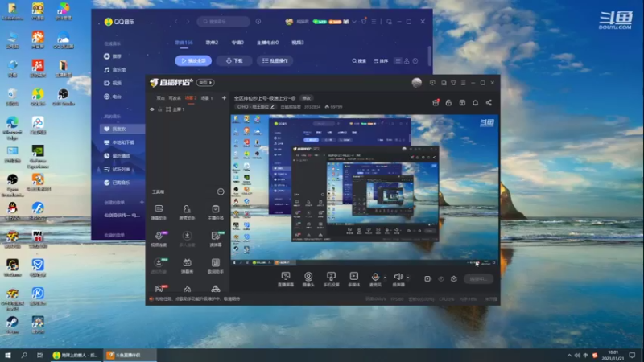Open streaming settings gear
This screenshot has height=362, width=644.
click(454, 278)
